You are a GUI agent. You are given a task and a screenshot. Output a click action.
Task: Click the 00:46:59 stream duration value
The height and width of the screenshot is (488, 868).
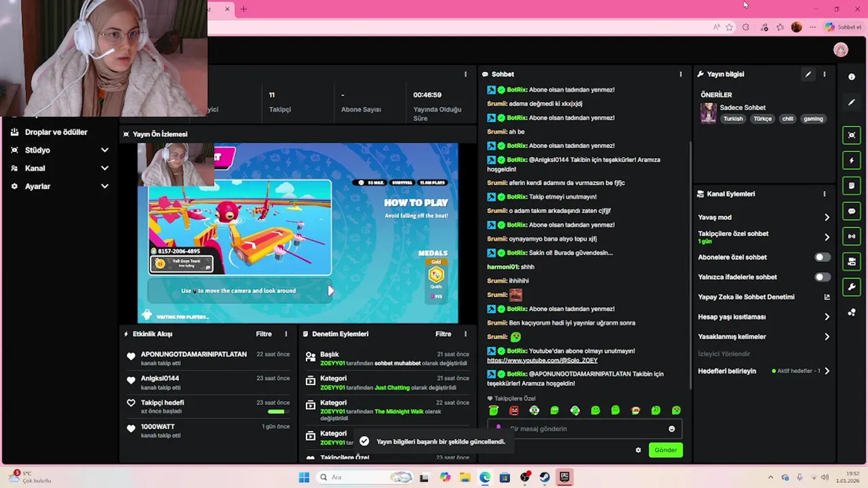(x=427, y=95)
